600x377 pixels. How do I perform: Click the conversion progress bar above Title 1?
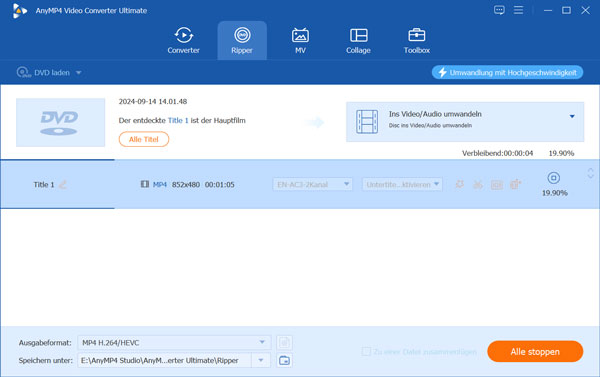tap(57, 160)
